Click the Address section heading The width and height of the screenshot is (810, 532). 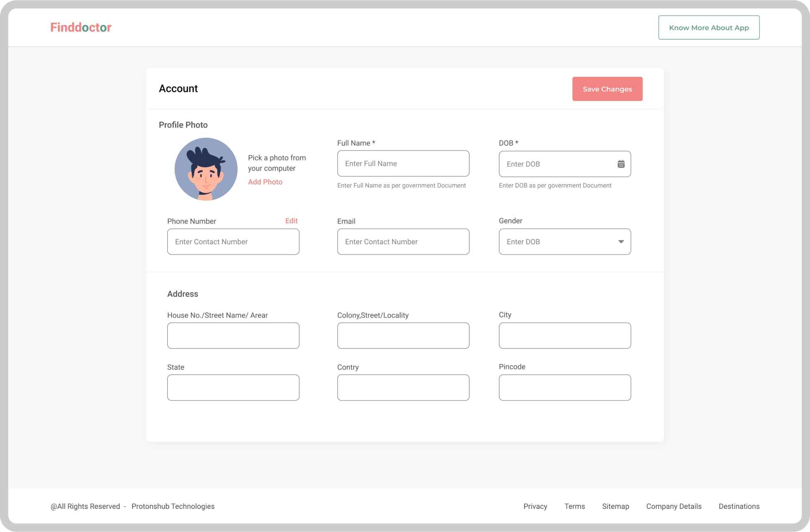point(183,294)
